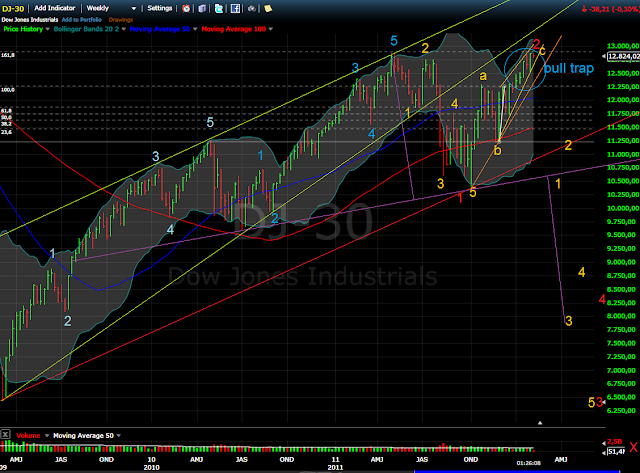Click the blue horizontal scrollbar at bottom

coord(517,471)
